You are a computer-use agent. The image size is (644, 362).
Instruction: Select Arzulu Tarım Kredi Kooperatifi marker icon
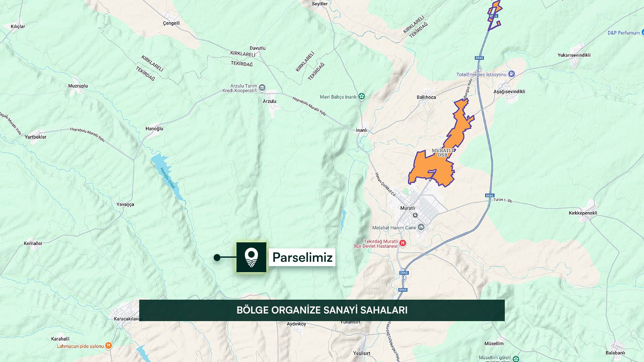(x=262, y=88)
